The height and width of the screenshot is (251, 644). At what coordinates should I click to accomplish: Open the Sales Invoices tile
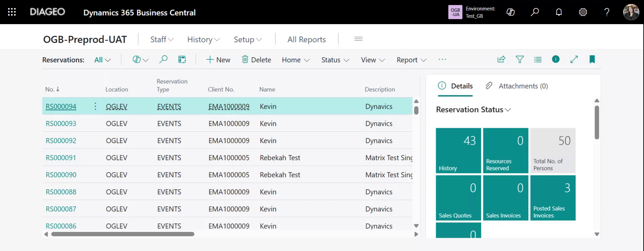(x=506, y=198)
